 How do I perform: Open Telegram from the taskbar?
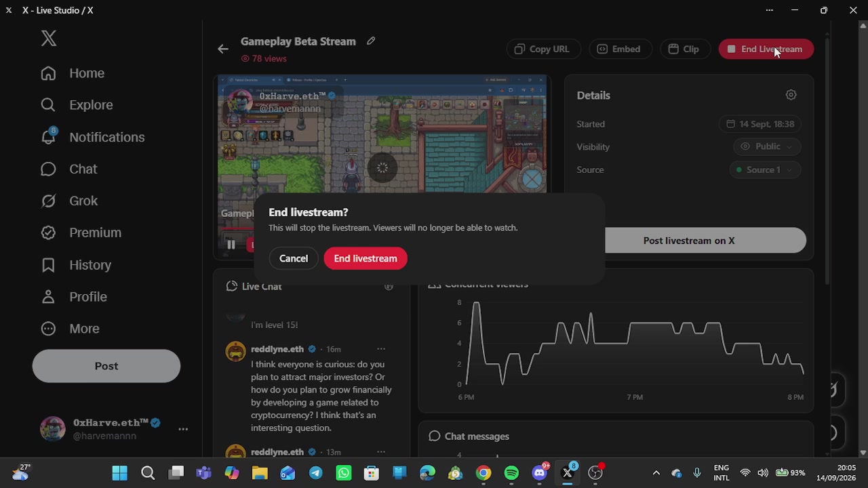tap(315, 473)
